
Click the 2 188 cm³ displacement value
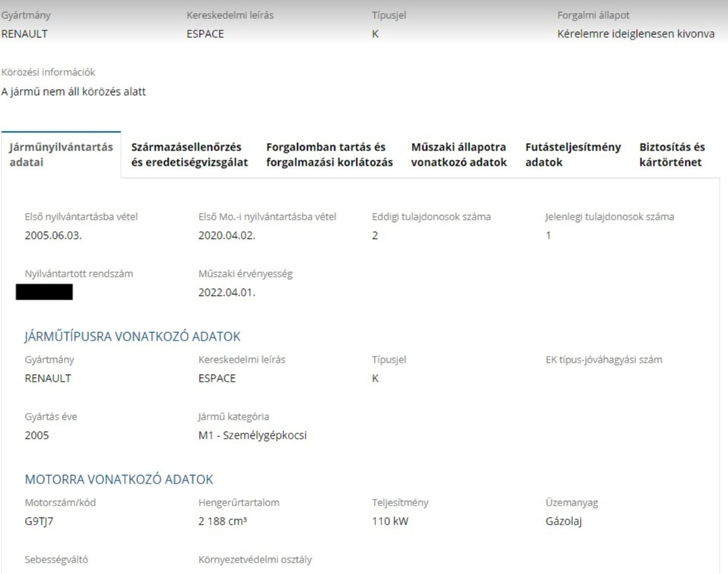pyautogui.click(x=226, y=522)
